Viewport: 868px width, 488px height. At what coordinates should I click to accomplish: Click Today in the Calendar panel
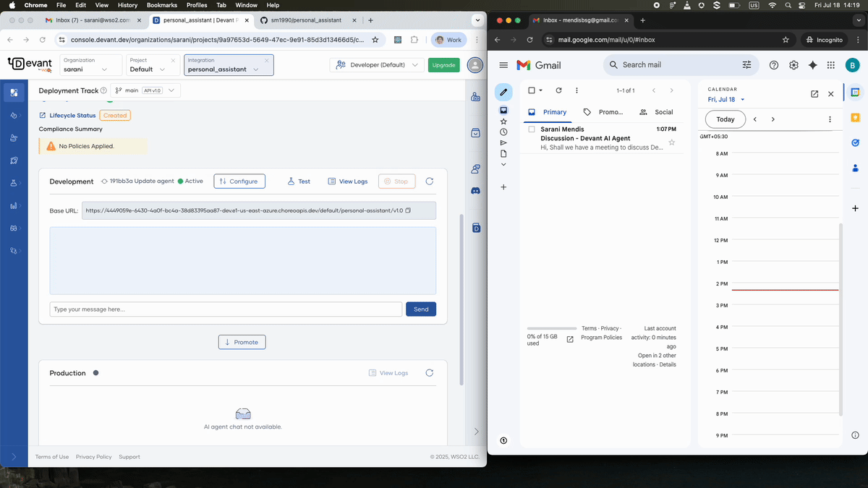pyautogui.click(x=726, y=119)
